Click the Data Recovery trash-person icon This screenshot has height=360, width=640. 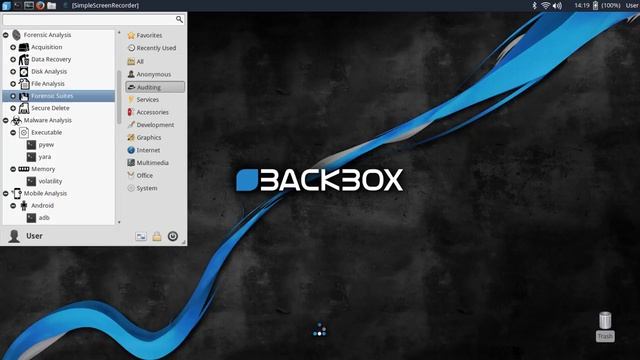coord(24,60)
